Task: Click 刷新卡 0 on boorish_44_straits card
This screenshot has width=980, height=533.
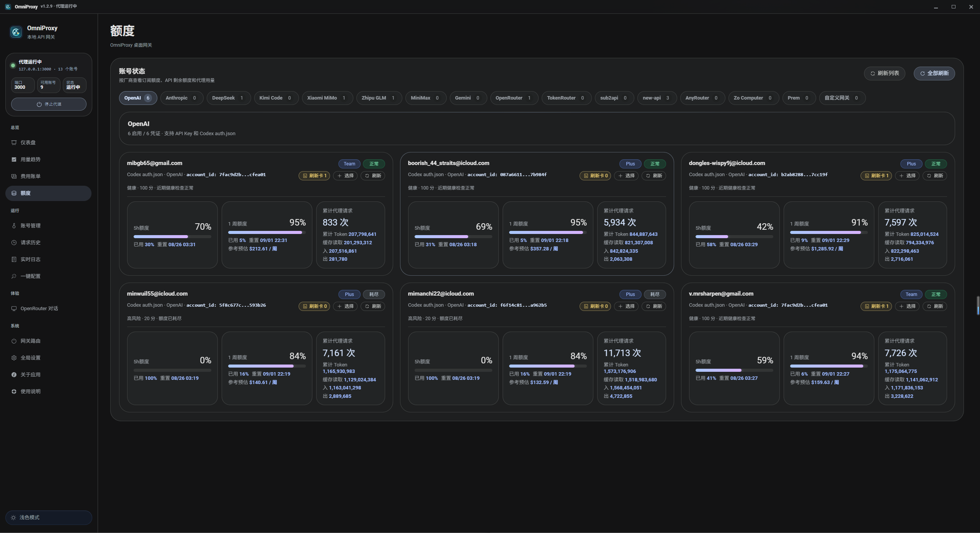Action: click(x=595, y=176)
